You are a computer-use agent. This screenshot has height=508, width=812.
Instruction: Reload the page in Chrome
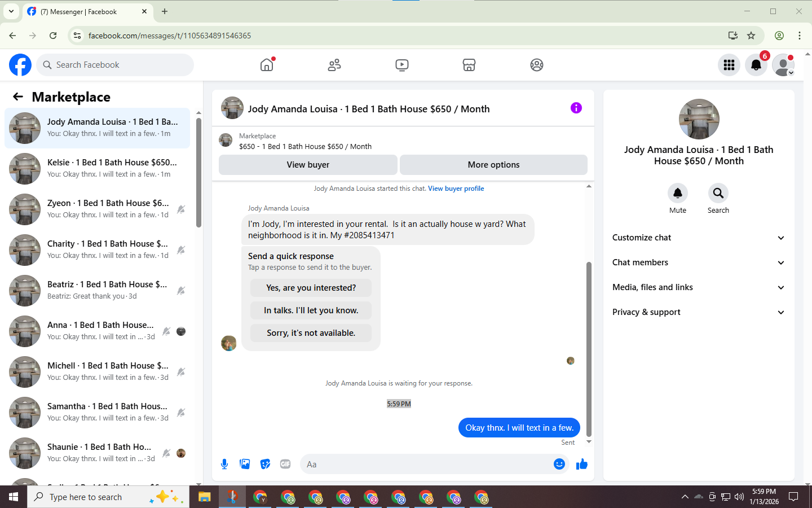click(x=53, y=36)
